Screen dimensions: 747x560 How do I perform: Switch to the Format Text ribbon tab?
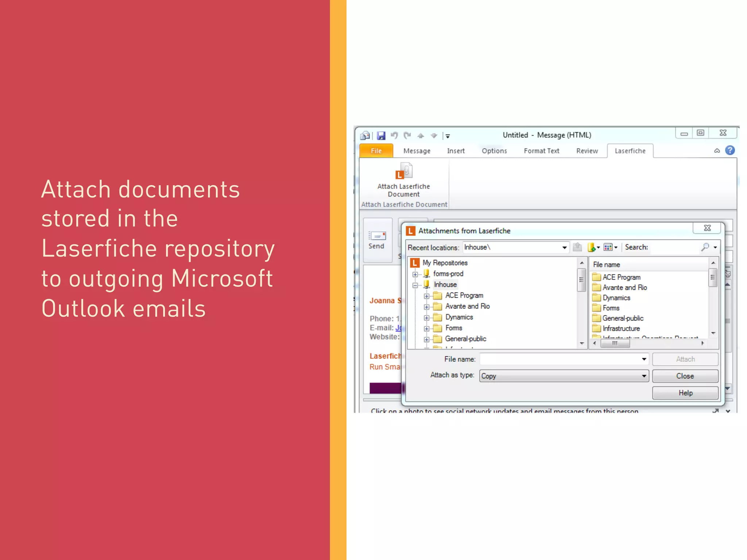pos(541,151)
